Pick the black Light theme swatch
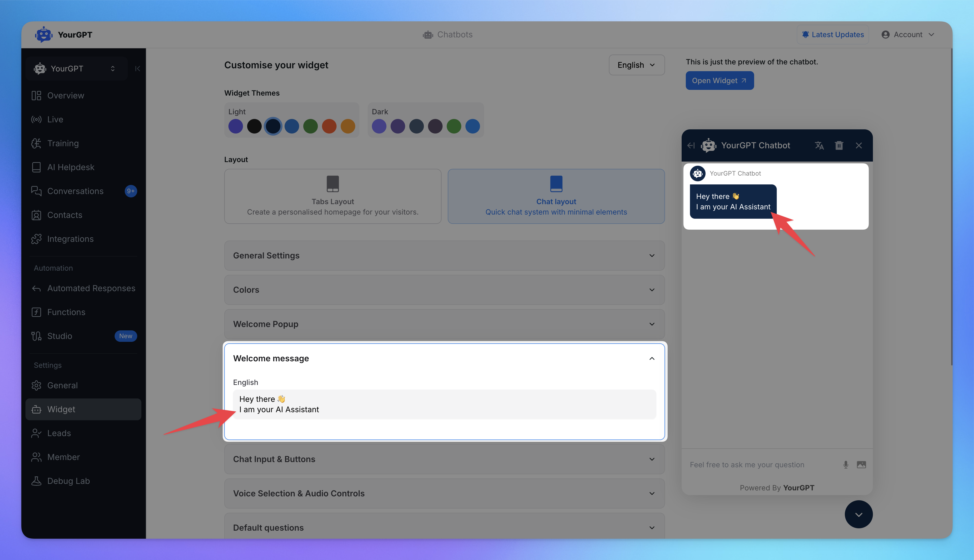Image resolution: width=974 pixels, height=560 pixels. (x=254, y=126)
